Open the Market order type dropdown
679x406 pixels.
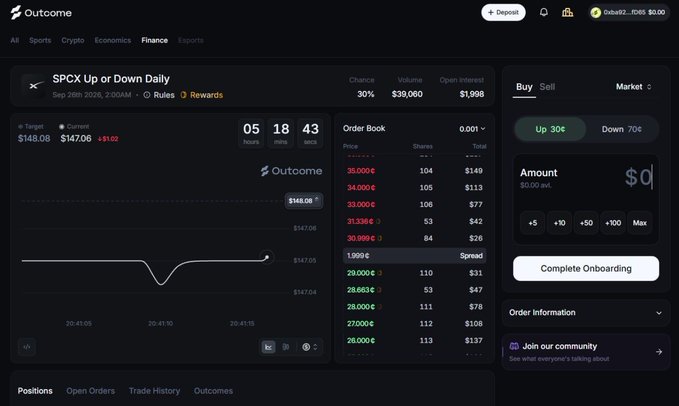tap(633, 87)
